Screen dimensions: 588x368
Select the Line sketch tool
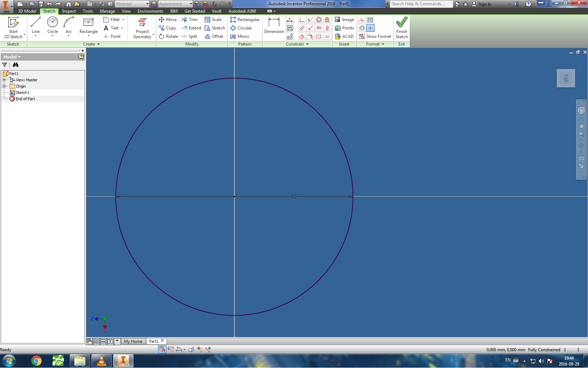pyautogui.click(x=36, y=26)
